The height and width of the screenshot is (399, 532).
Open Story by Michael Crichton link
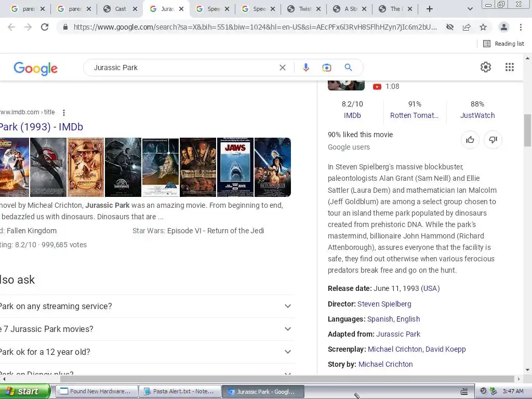385,364
